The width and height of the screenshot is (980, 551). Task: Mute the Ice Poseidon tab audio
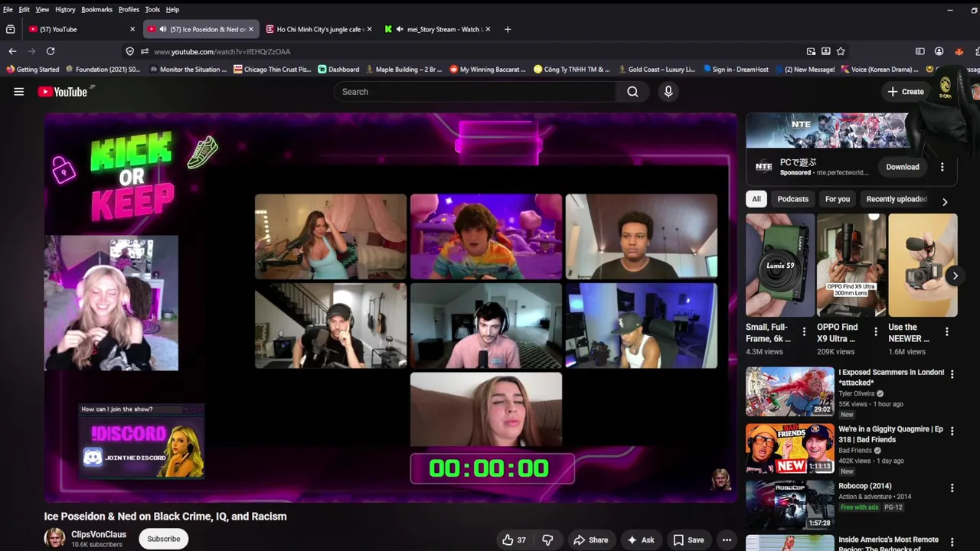[x=162, y=29]
